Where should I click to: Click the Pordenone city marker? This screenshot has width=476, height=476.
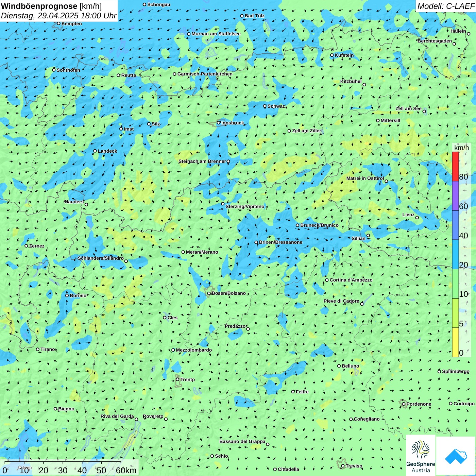coord(404,404)
